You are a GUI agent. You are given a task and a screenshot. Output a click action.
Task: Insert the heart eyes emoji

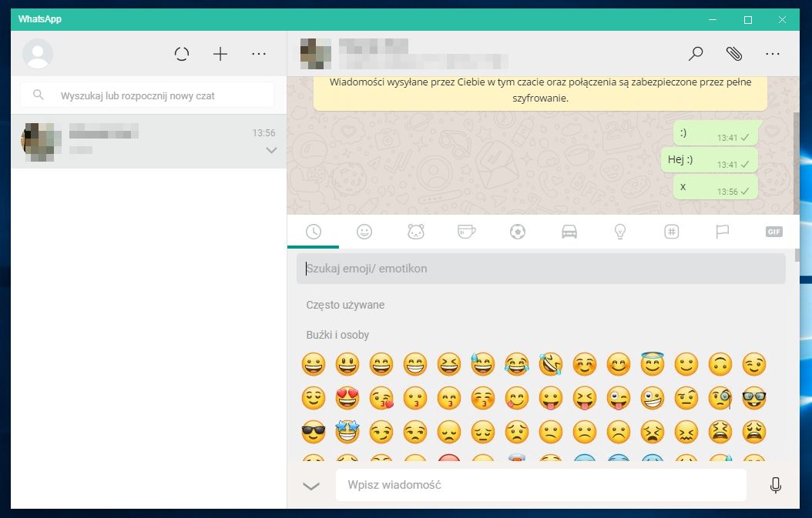coord(347,398)
